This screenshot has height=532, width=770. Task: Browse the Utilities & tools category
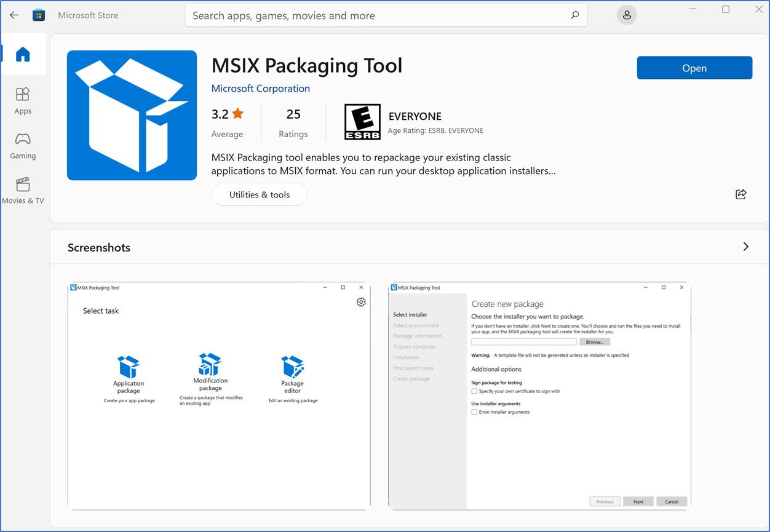tap(259, 194)
